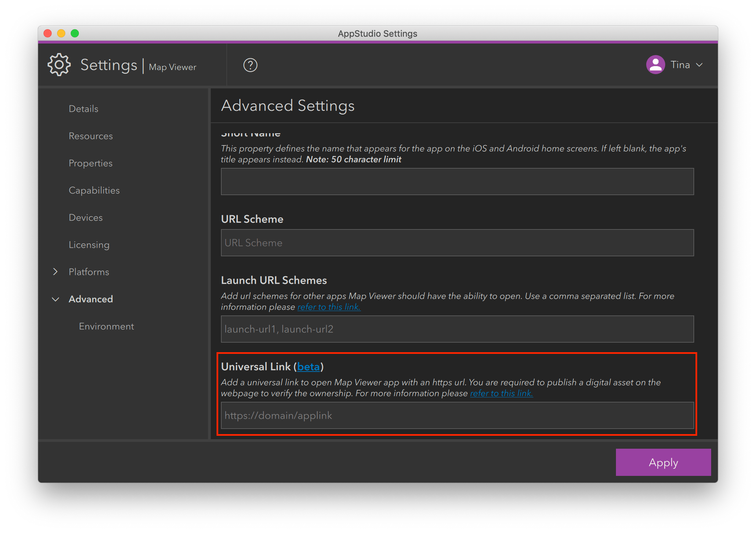Open the beta link in Universal Link
This screenshot has width=756, height=533.
[x=308, y=367]
